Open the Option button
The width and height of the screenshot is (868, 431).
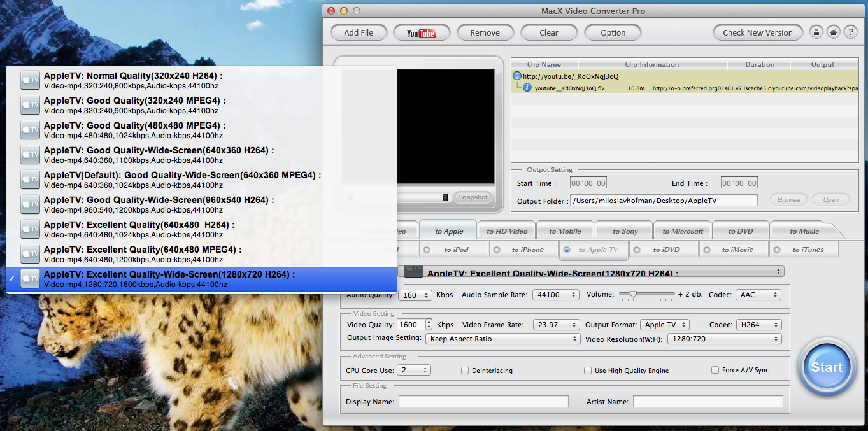point(613,32)
